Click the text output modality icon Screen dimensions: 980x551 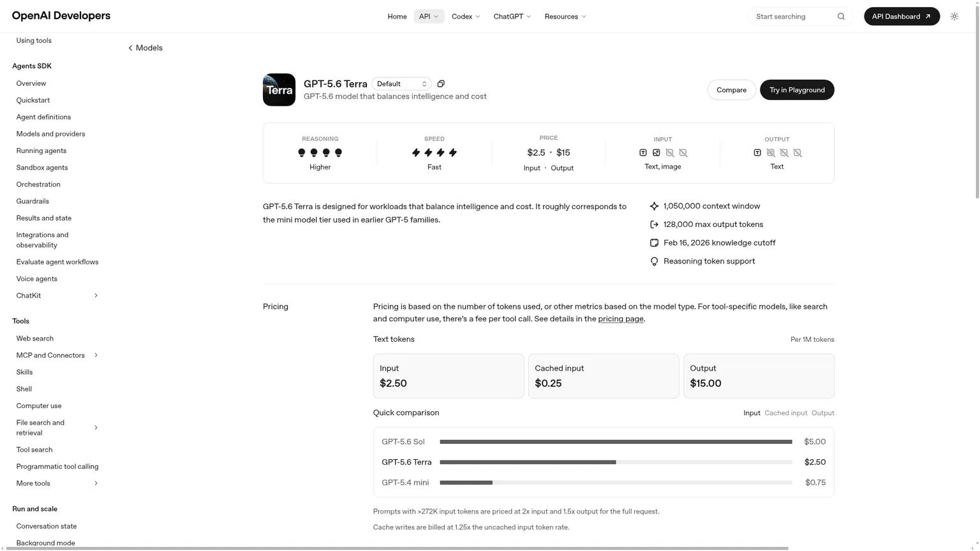point(757,152)
